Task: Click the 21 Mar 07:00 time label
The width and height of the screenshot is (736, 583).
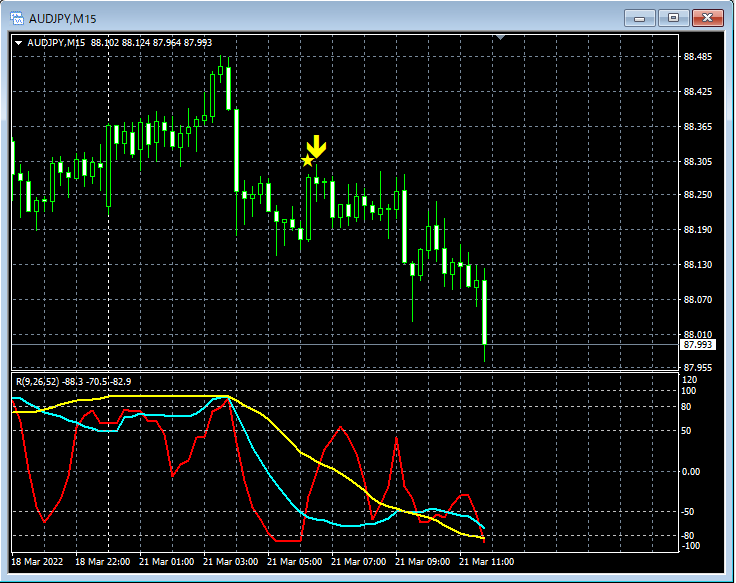Action: [359, 562]
